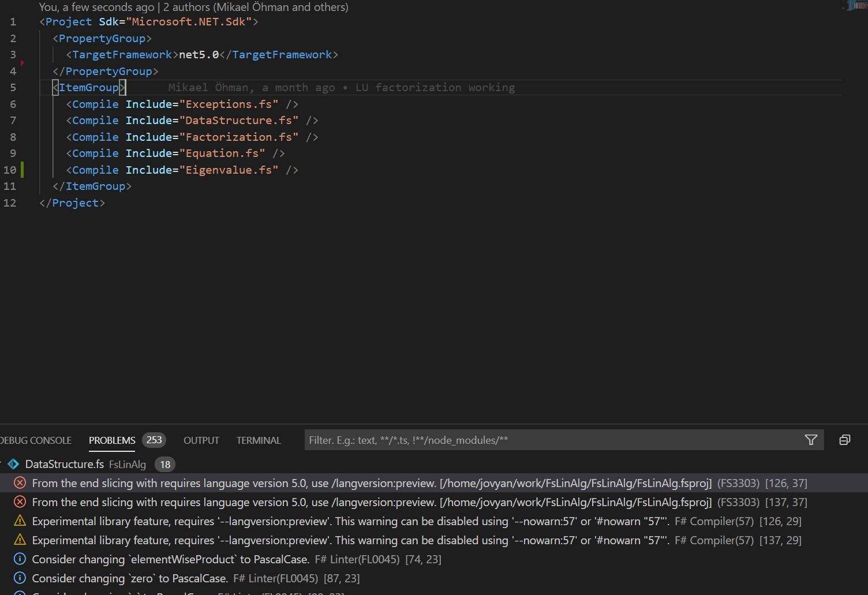
Task: Open the OUTPUT tab
Action: click(x=201, y=440)
